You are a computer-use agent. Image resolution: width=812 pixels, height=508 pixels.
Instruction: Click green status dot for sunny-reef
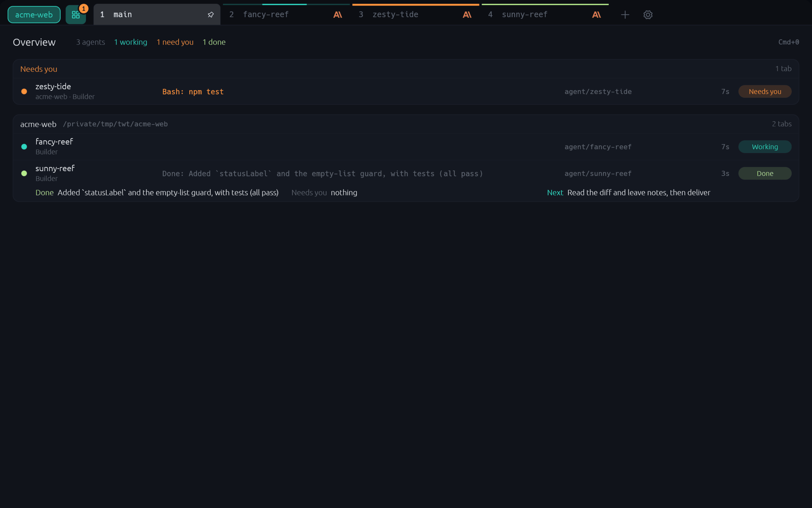24,173
